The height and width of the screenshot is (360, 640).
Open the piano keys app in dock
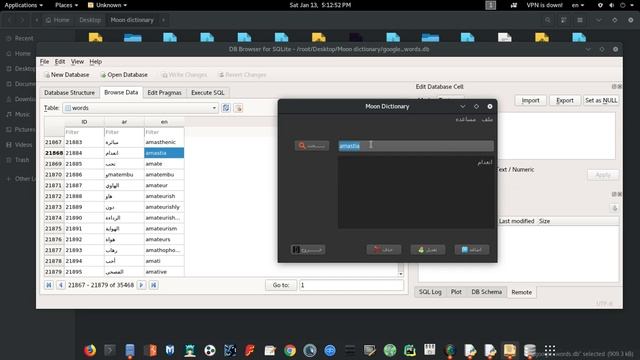point(429,349)
